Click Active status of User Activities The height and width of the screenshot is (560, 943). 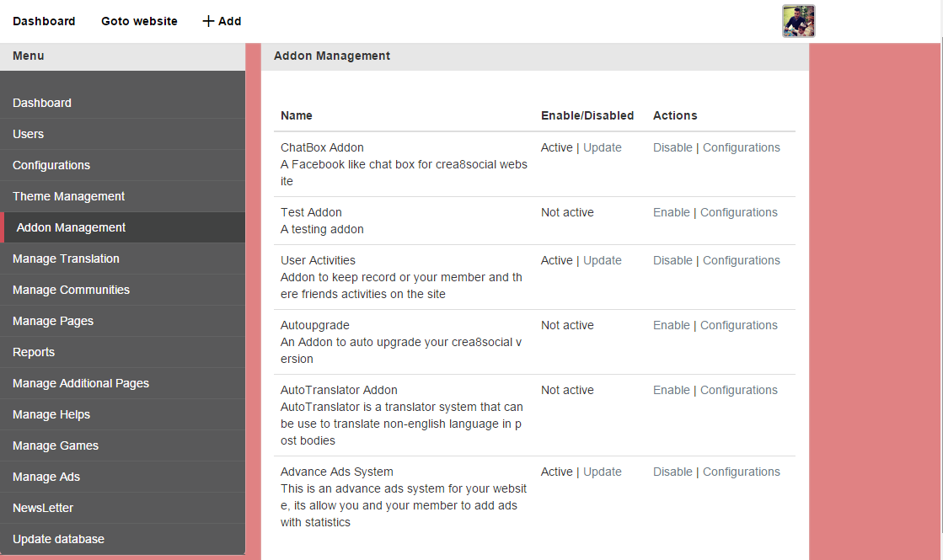pyautogui.click(x=556, y=261)
